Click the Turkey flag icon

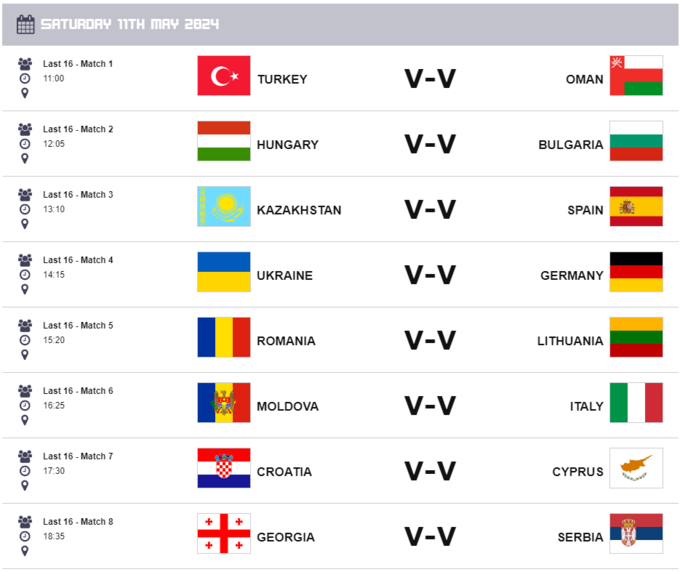pos(224,76)
